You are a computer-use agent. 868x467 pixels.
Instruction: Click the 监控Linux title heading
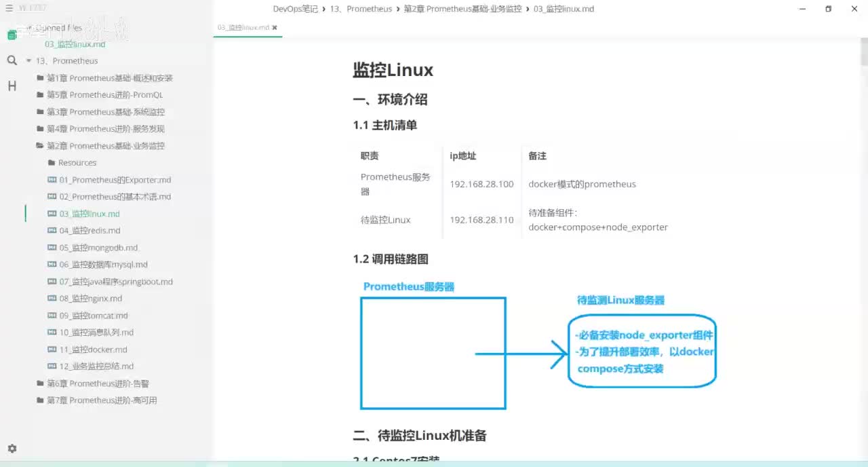(393, 70)
